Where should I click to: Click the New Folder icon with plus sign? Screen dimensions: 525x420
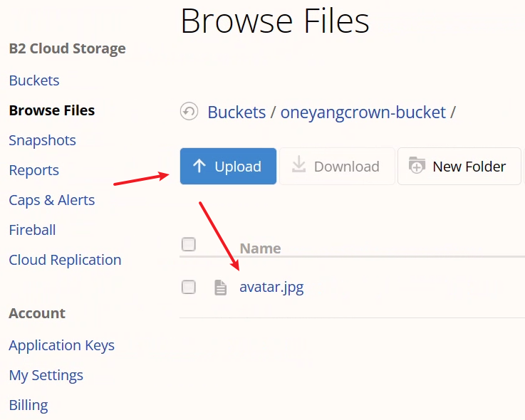click(417, 166)
